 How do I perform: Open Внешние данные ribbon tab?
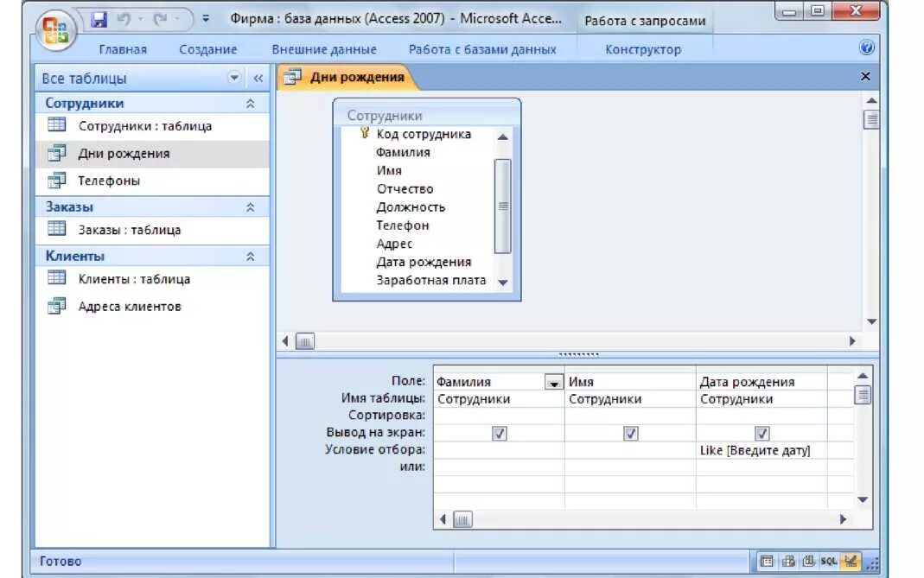[324, 49]
